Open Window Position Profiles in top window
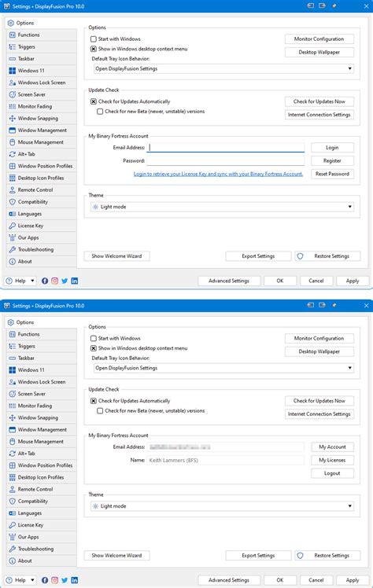373x588 pixels. pos(41,166)
